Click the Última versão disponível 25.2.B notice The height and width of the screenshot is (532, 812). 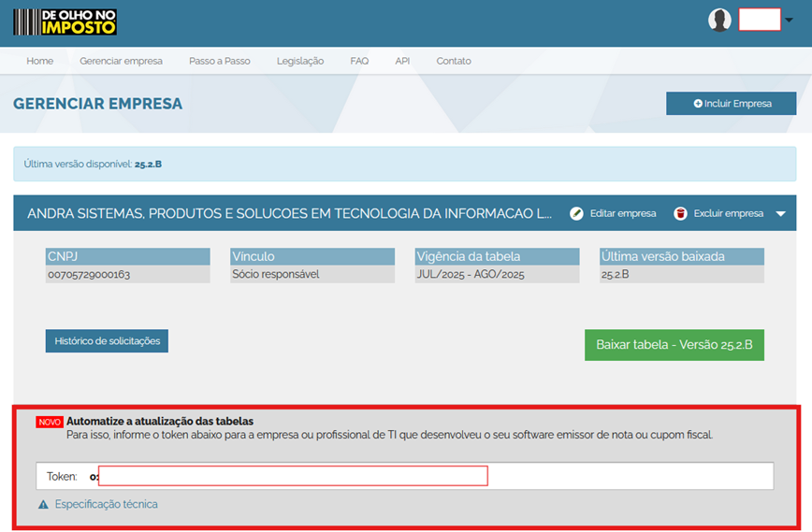tap(404, 164)
